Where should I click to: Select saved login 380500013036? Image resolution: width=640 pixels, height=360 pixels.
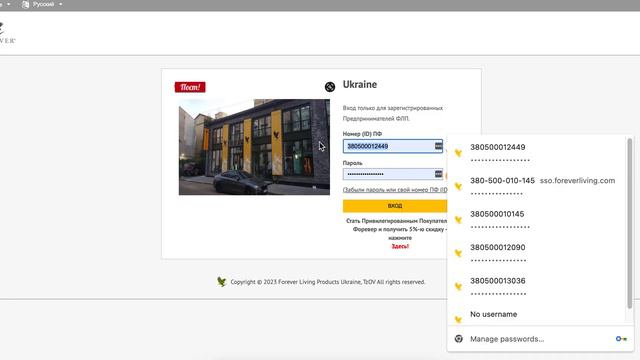537,287
